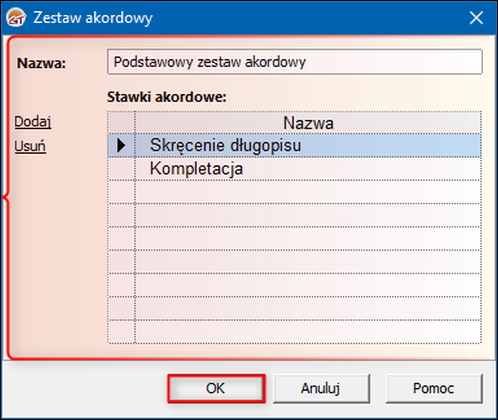Click the row indicator arrow beside Skręcenie długopisu
Viewport: 498px width, 420px height.
(x=121, y=145)
